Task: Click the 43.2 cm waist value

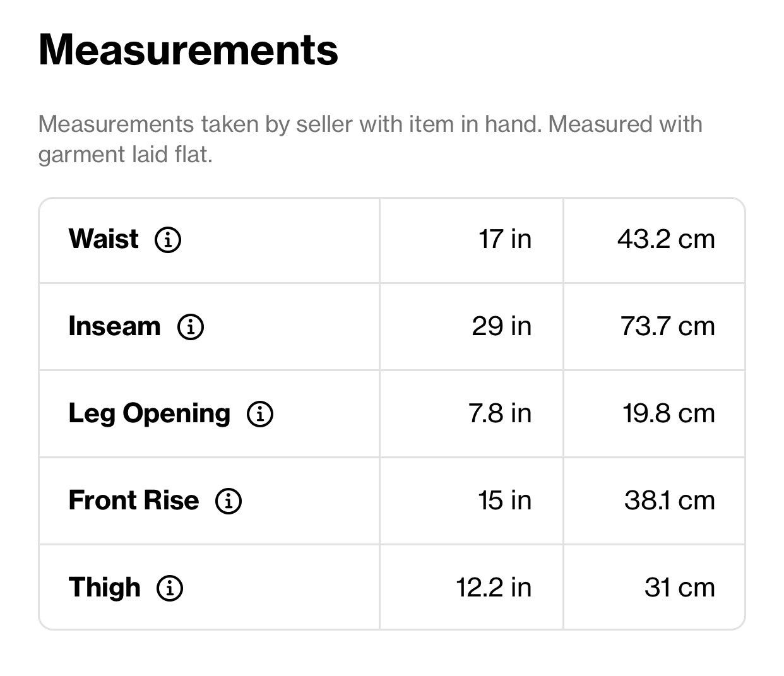Action: pyautogui.click(x=667, y=239)
